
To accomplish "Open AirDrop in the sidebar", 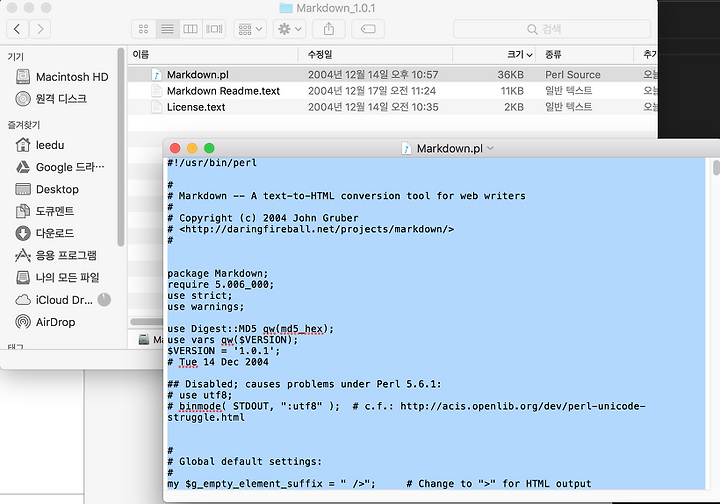I will [45, 322].
